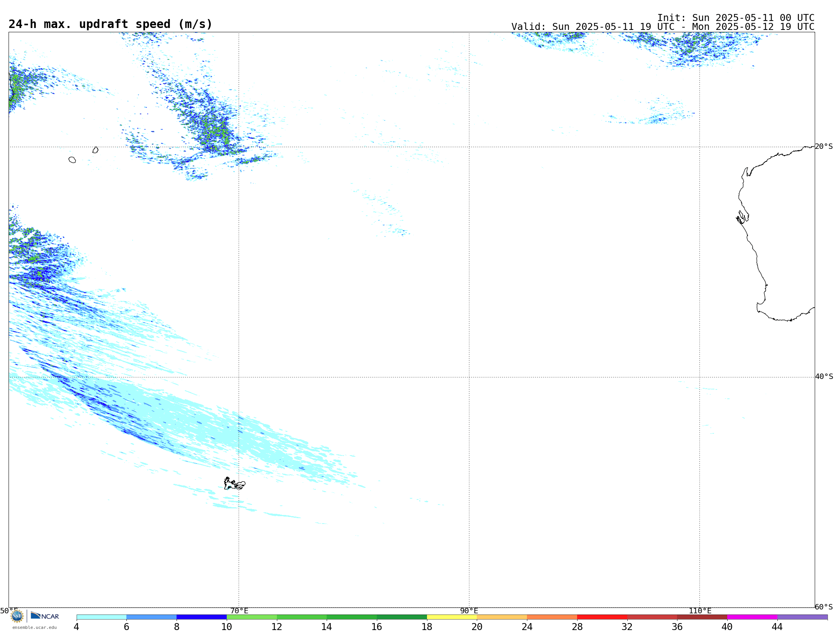
Task: Click the color bar tick label 44
Action: (x=777, y=627)
